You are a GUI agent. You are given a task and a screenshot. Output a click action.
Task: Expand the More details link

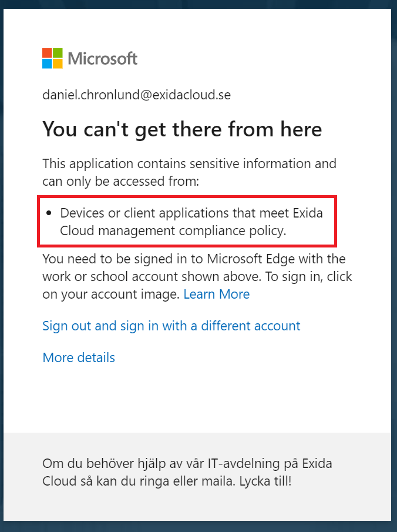point(79,357)
